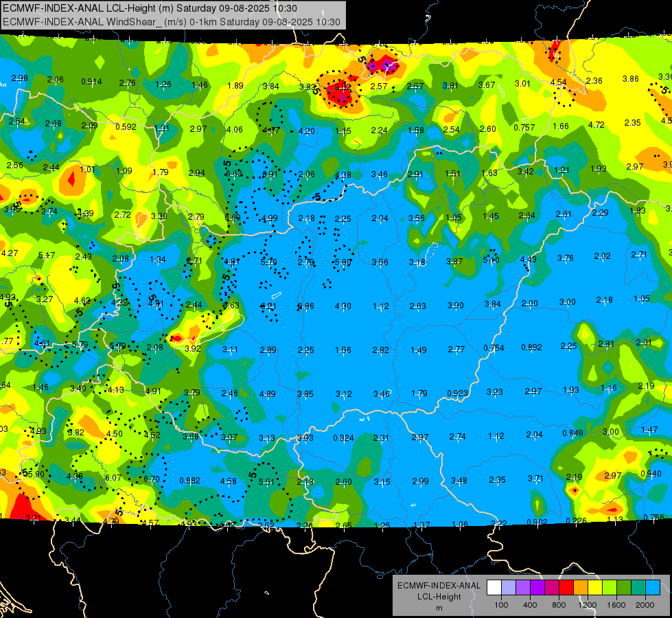Click the orange legend swatch

[x=581, y=588]
